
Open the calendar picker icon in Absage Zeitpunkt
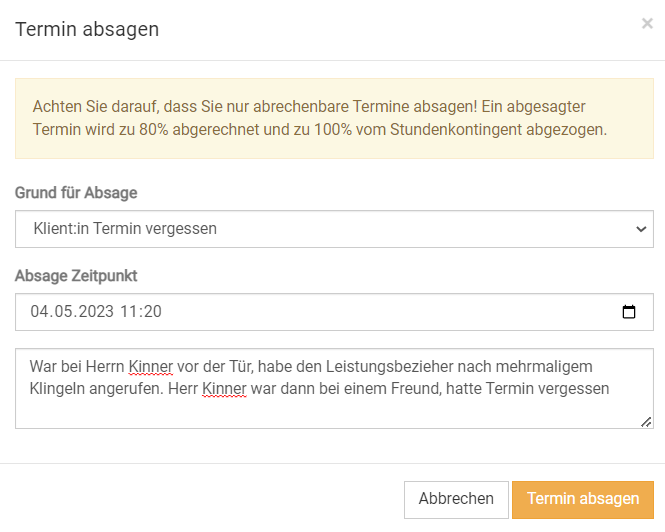629,312
